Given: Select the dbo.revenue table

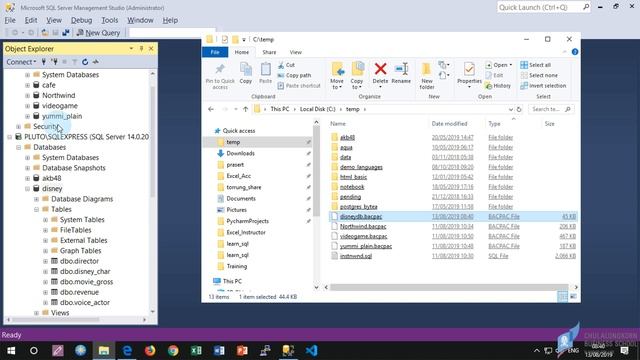Looking at the screenshot, I should [79, 292].
